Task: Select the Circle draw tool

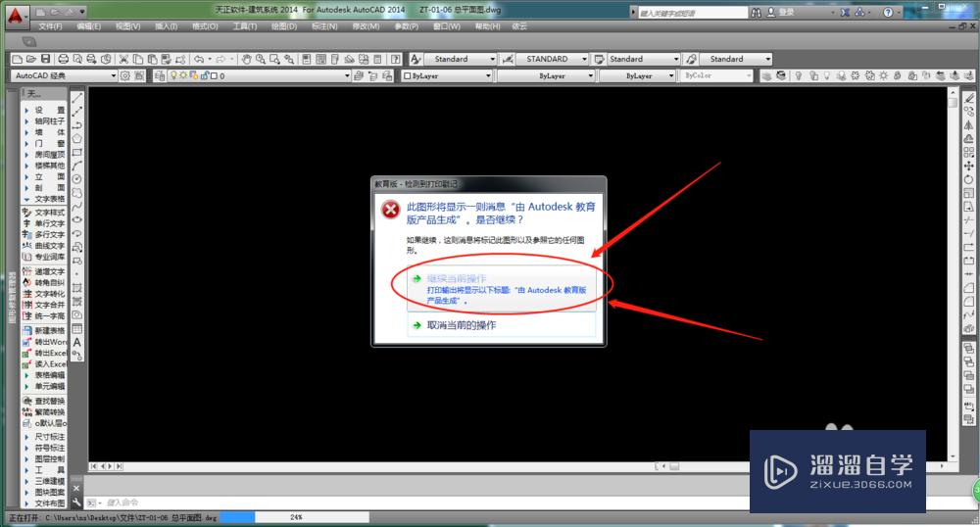Action: coord(76,179)
